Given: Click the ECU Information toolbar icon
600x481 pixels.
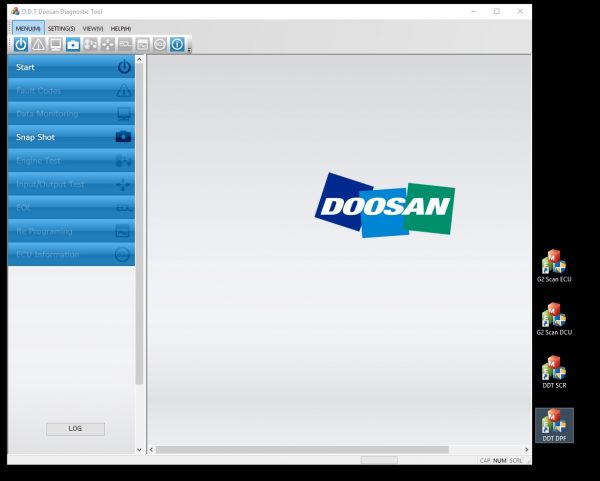Looking at the screenshot, I should pyautogui.click(x=160, y=44).
